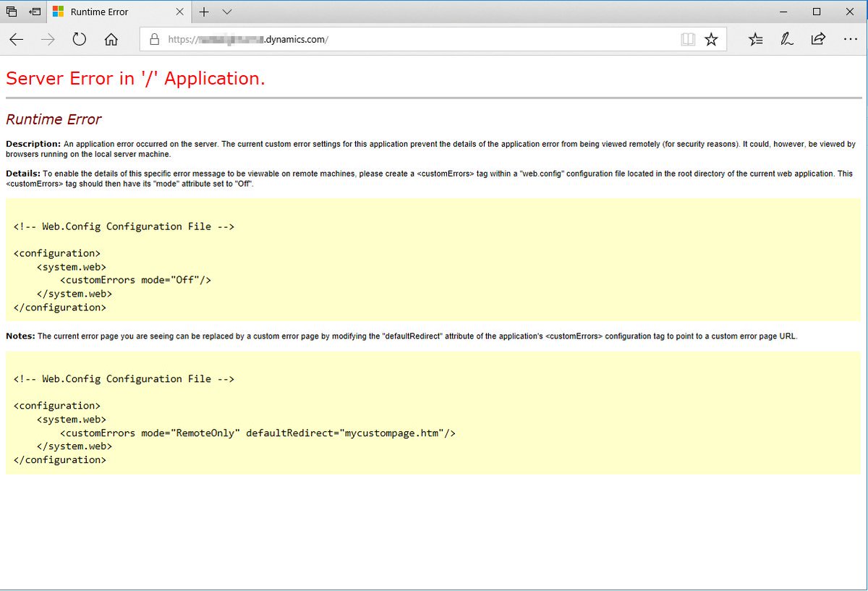This screenshot has height=591, width=868.
Task: Click the italic 'Runtime Error' heading
Action: click(54, 119)
